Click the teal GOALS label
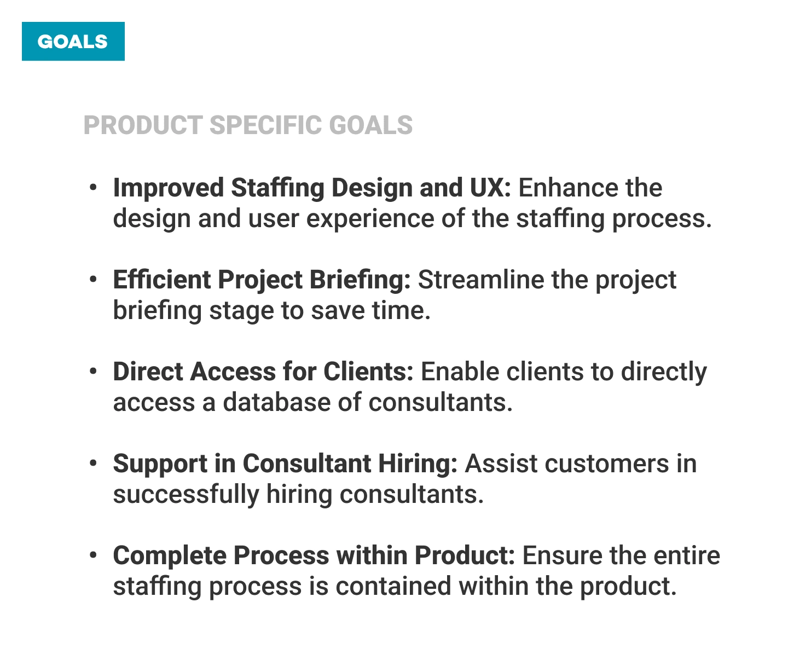The image size is (788, 672). [73, 42]
